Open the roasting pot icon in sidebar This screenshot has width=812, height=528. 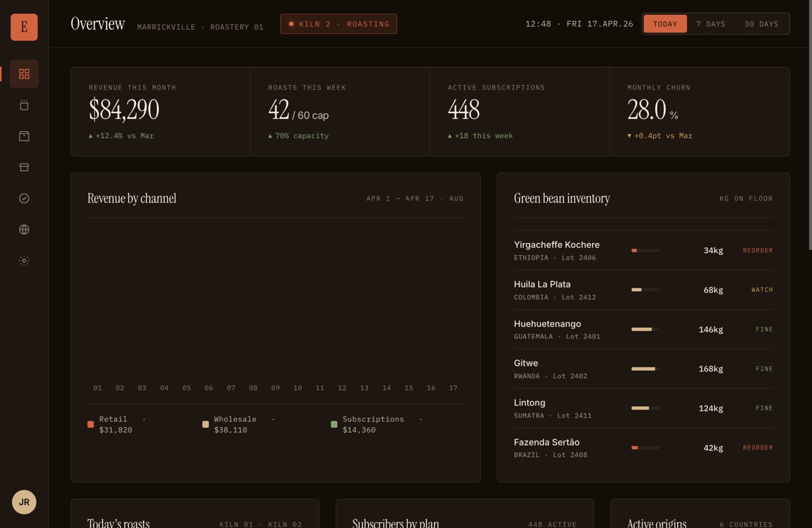[x=24, y=105]
